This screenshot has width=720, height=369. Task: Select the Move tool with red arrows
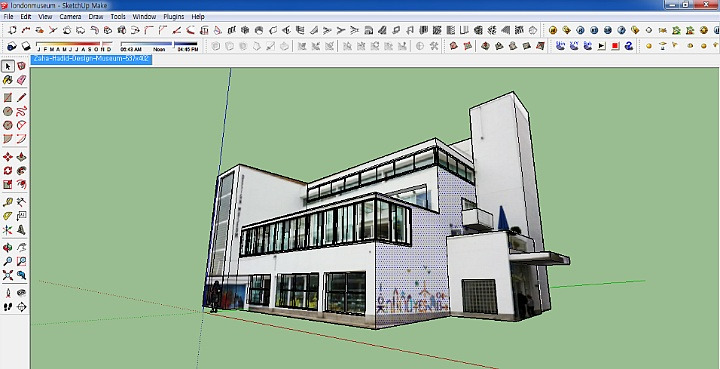click(x=8, y=157)
